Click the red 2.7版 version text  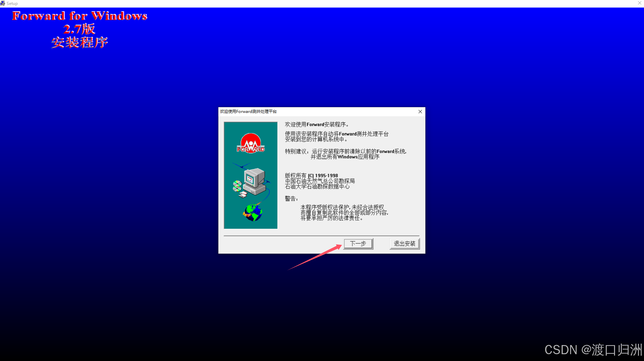[x=79, y=29]
